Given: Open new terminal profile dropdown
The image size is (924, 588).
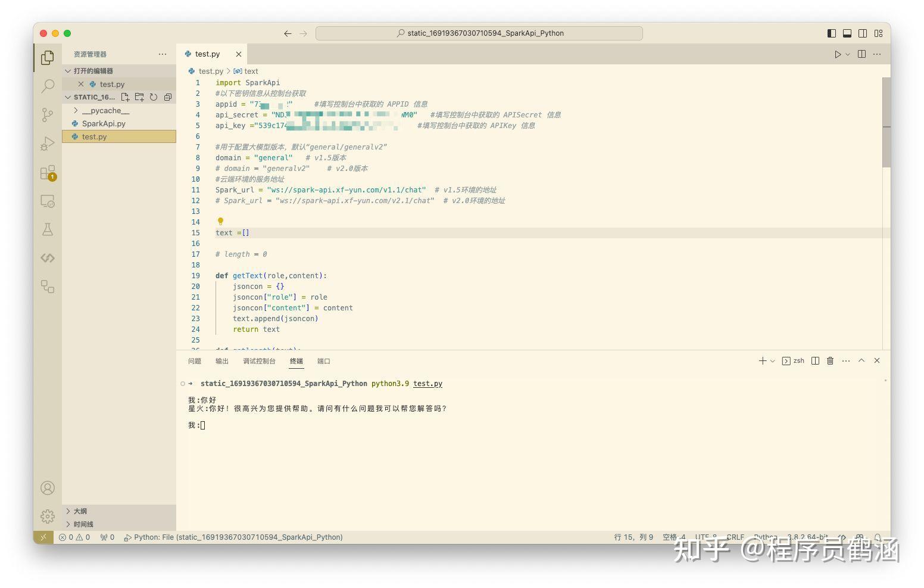Looking at the screenshot, I should coord(773,361).
